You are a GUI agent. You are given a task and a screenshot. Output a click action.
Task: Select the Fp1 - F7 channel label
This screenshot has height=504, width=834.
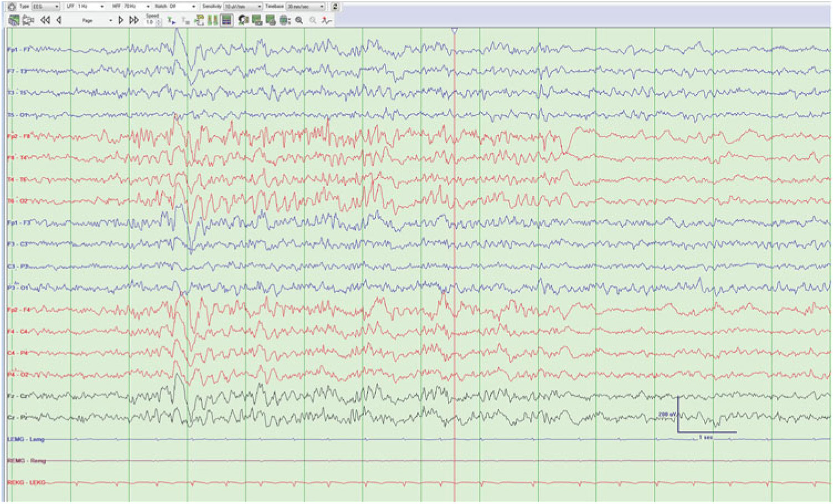(x=19, y=50)
